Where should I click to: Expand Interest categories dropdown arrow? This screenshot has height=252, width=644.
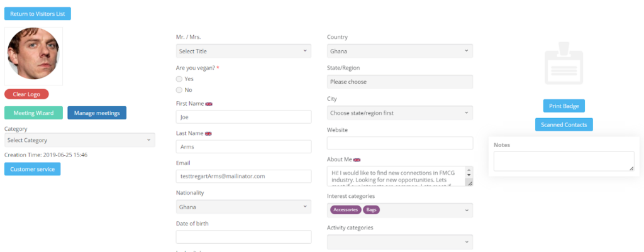coord(467,210)
